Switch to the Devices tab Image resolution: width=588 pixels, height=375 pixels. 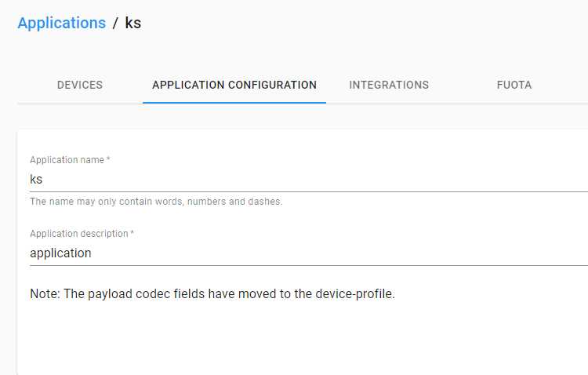click(80, 85)
